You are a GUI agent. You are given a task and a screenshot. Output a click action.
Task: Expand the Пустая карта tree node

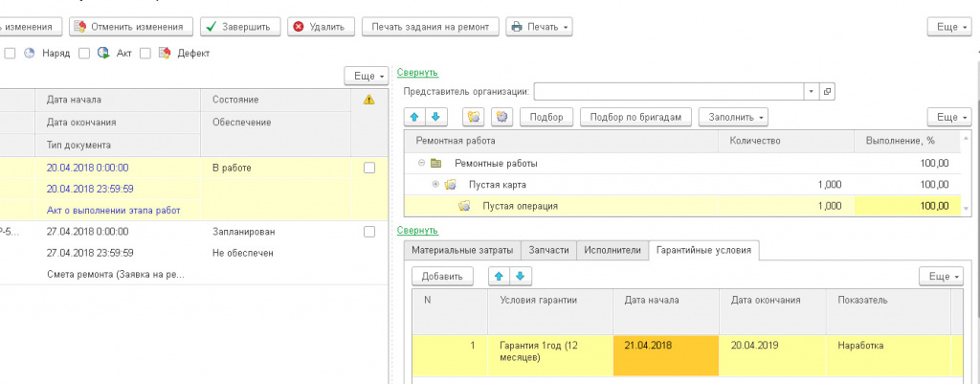point(436,184)
